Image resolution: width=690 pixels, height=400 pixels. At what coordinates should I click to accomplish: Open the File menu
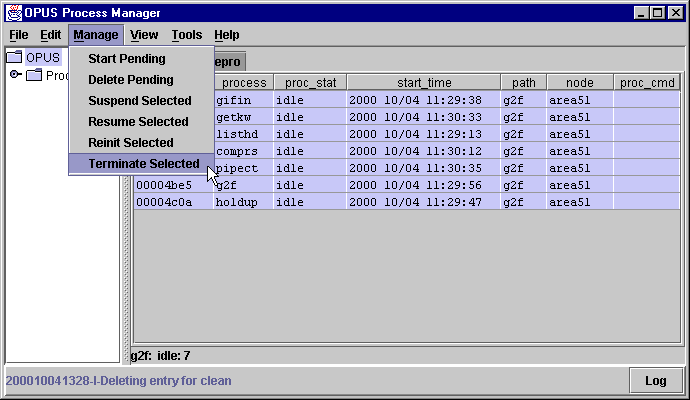pos(18,35)
